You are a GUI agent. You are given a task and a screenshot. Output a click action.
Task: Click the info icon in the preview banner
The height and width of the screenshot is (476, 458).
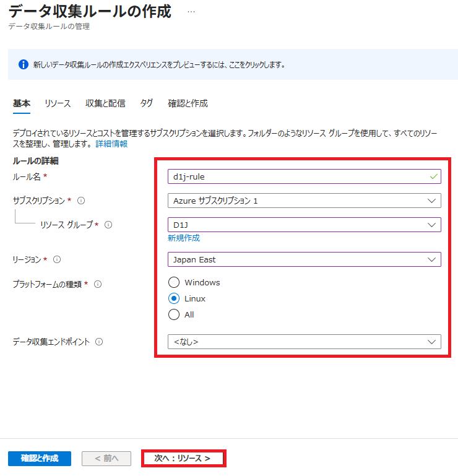(24, 64)
